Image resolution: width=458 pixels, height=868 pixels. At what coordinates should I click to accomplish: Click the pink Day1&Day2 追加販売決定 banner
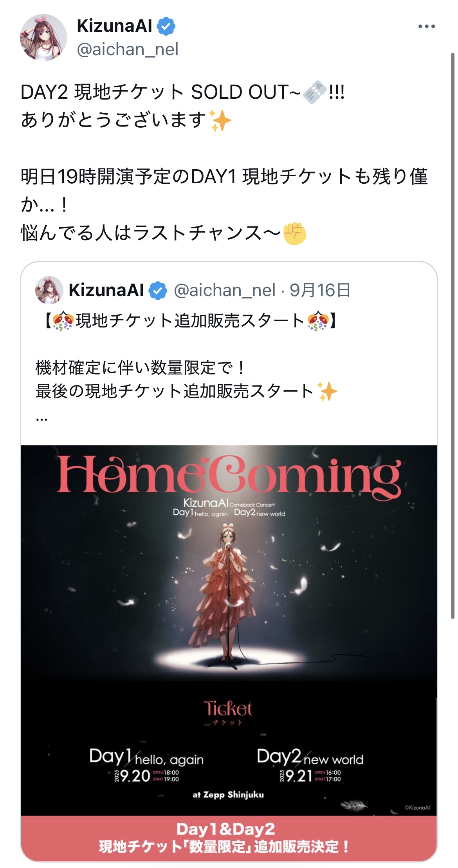point(229,838)
